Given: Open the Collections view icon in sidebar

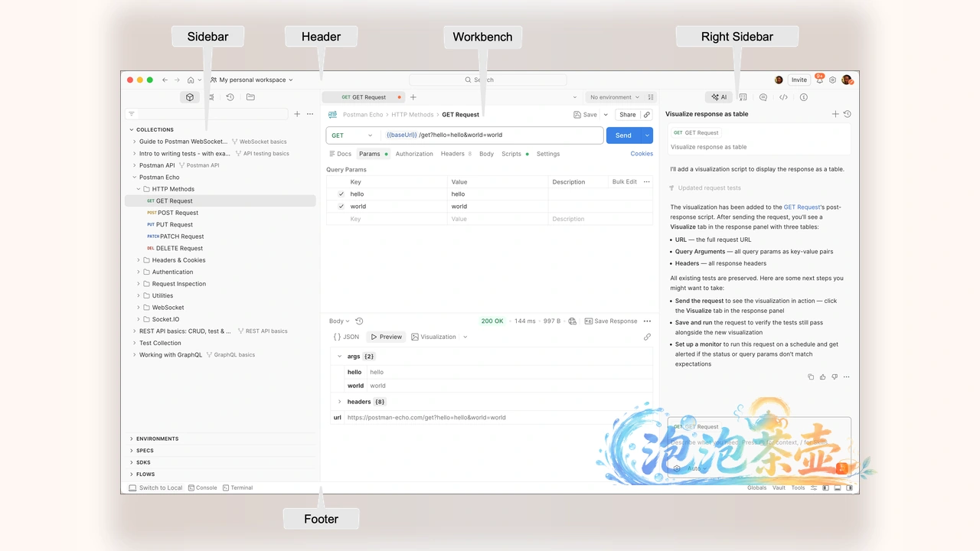Looking at the screenshot, I should tap(190, 97).
